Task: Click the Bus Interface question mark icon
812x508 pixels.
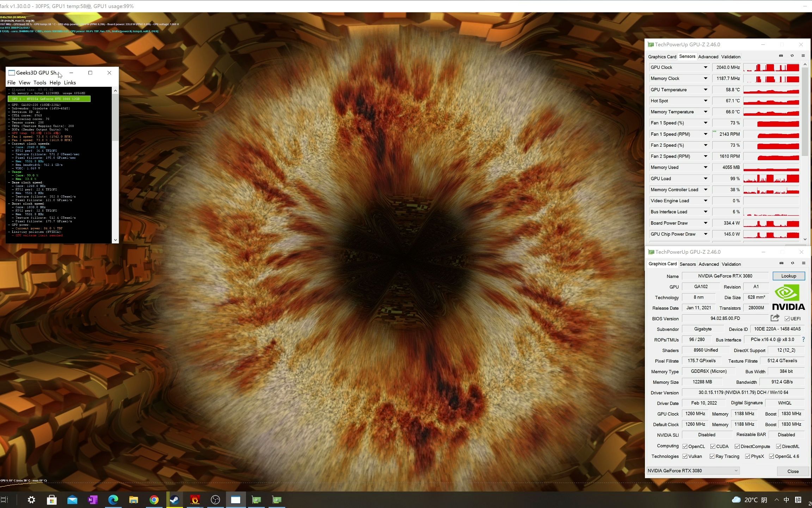Action: (x=804, y=339)
